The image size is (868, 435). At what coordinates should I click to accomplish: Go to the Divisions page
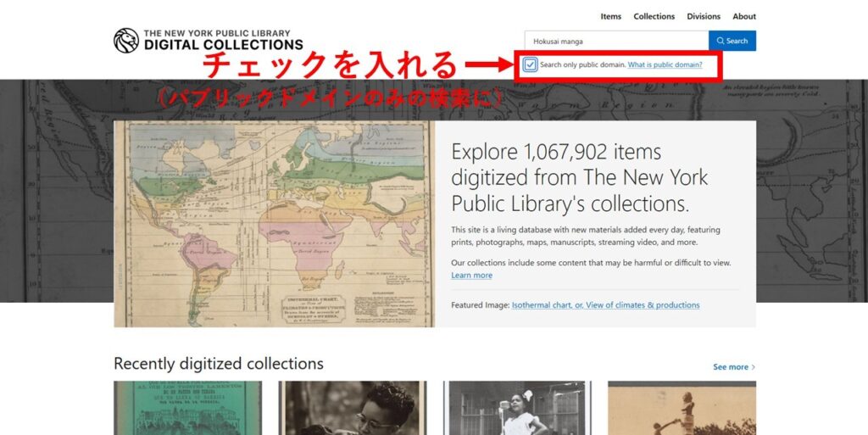click(704, 17)
